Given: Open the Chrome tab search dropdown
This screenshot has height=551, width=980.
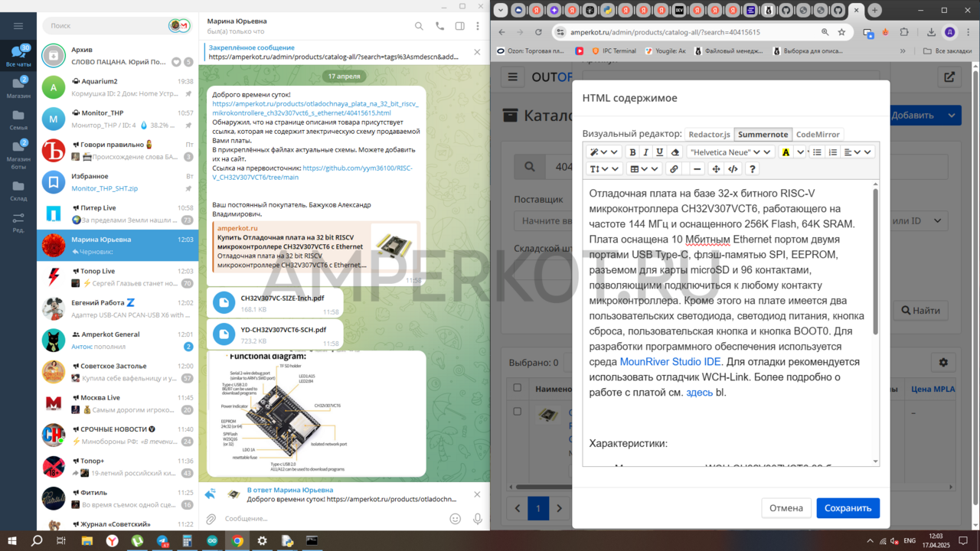Looking at the screenshot, I should coord(500,11).
